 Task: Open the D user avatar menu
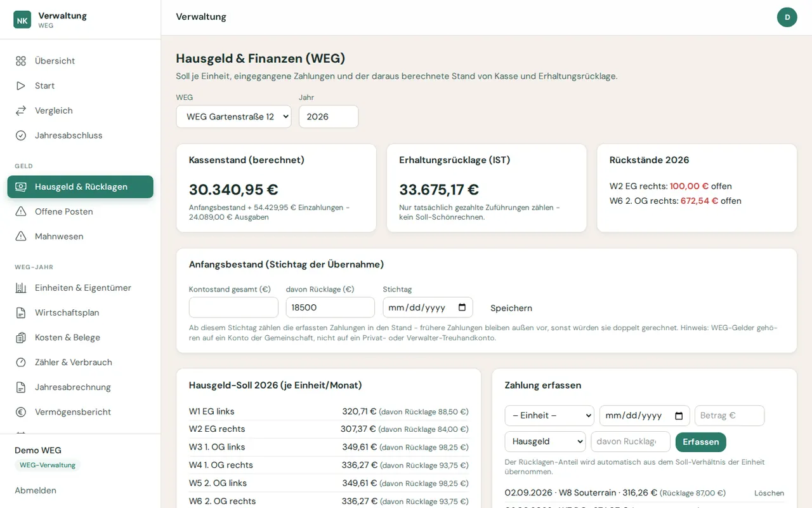click(x=787, y=17)
